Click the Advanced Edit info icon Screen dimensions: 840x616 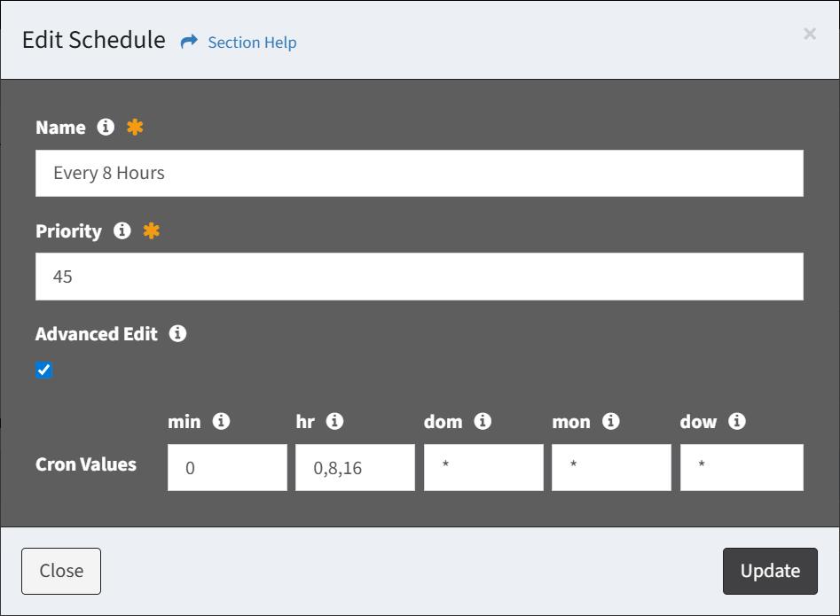click(x=177, y=334)
